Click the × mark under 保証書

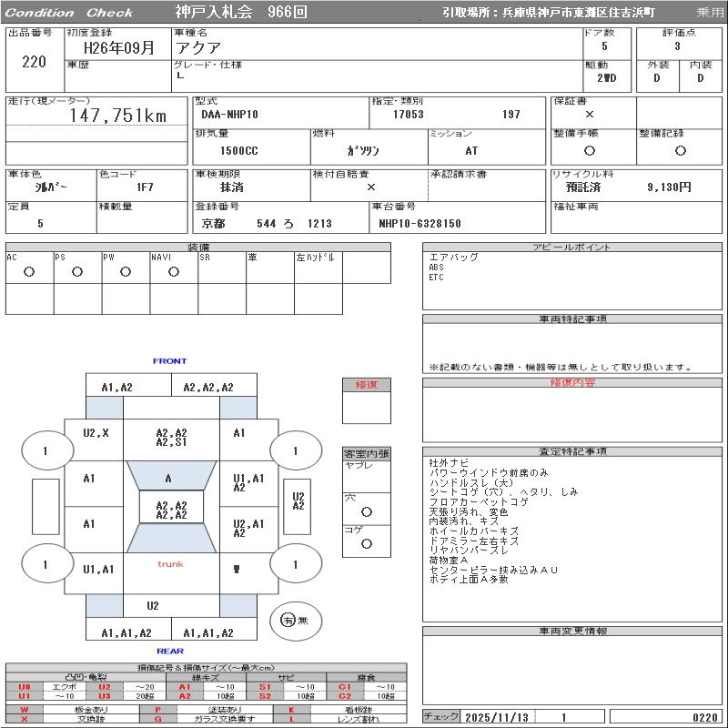[x=590, y=115]
